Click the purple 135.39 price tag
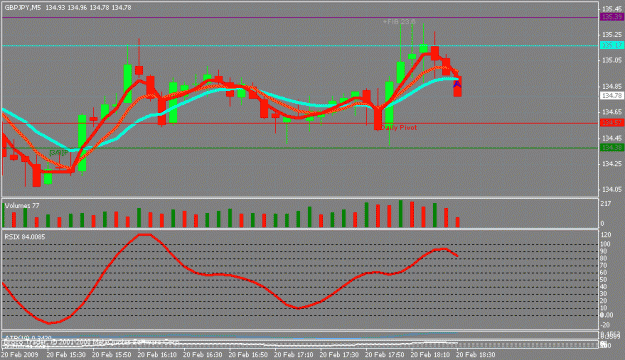 coord(612,17)
